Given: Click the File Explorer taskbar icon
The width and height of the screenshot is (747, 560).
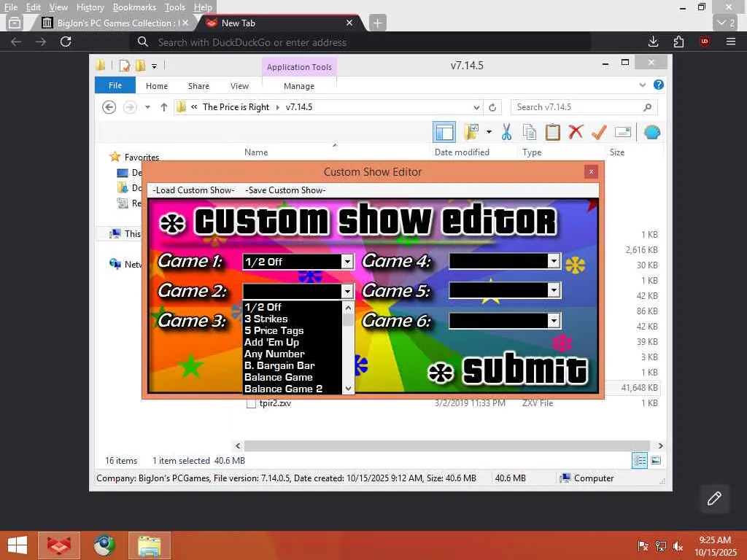Looking at the screenshot, I should point(149,545).
